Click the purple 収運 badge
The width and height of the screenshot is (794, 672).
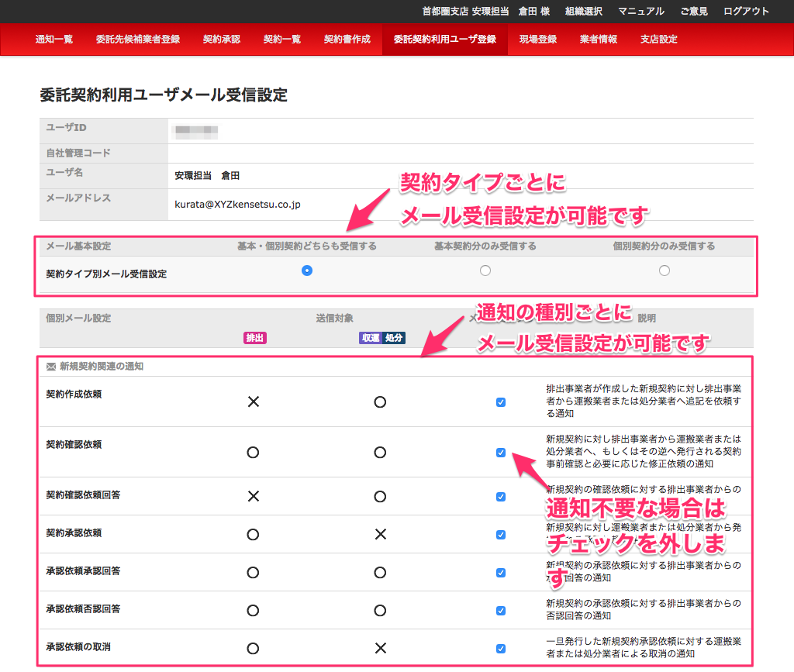[370, 338]
